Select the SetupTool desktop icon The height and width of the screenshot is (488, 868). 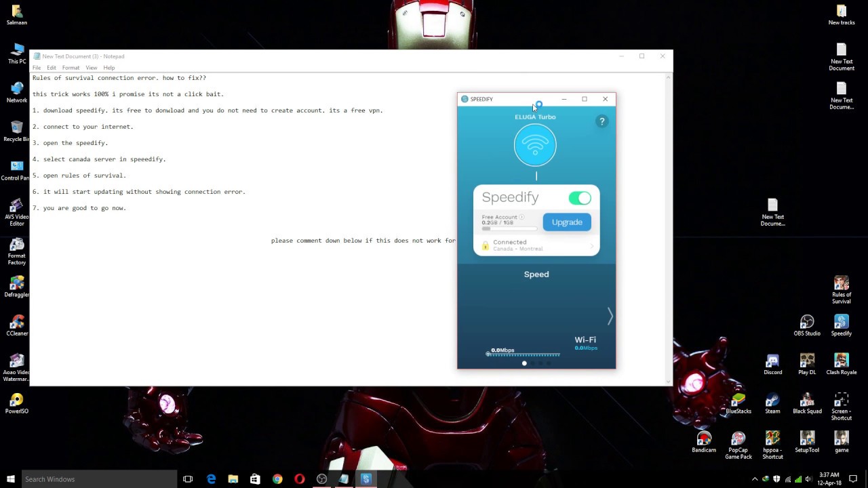click(807, 443)
